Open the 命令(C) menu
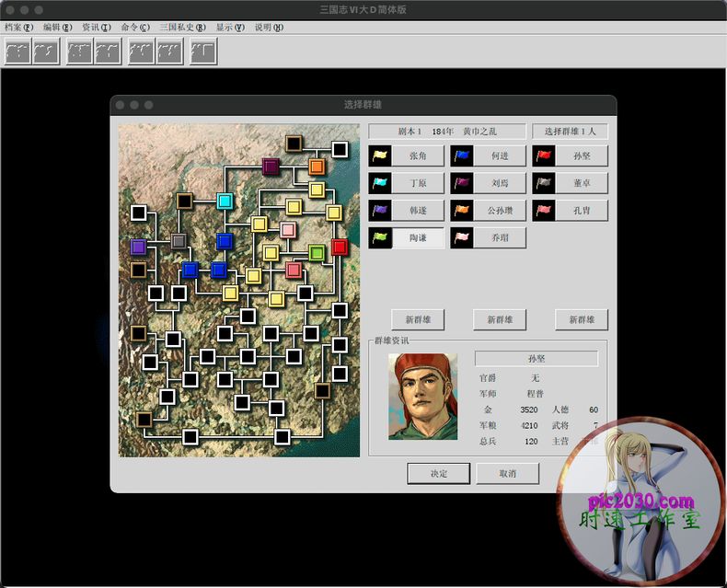Viewport: 727px width, 588px height. pyautogui.click(x=135, y=28)
